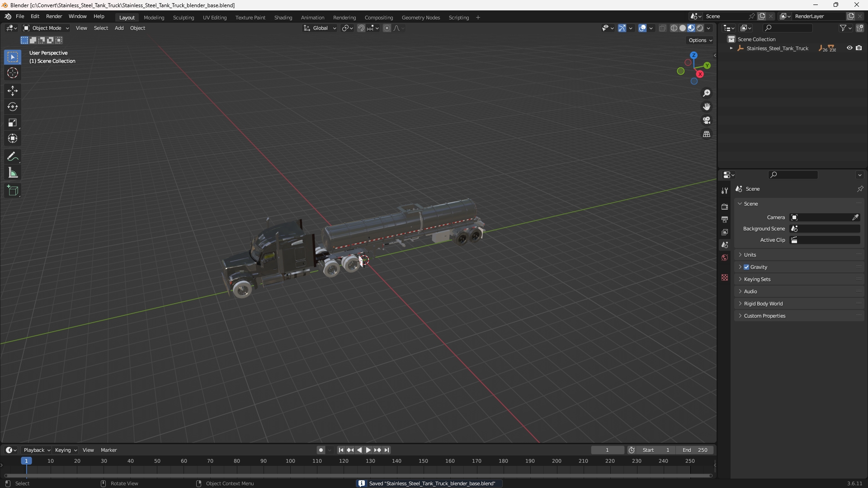Screen dimensions: 868x488
Task: Click the Zoom viewport magnifier icon
Action: [706, 93]
